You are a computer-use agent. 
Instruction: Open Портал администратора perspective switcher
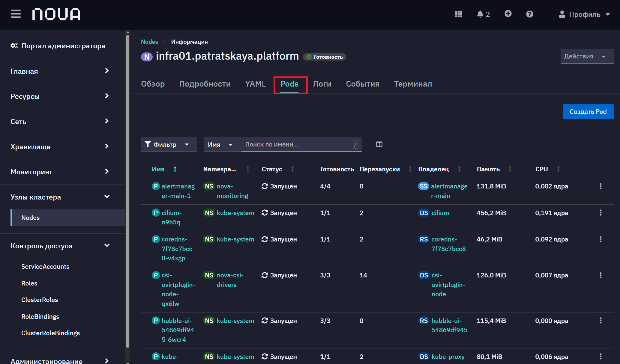point(58,46)
